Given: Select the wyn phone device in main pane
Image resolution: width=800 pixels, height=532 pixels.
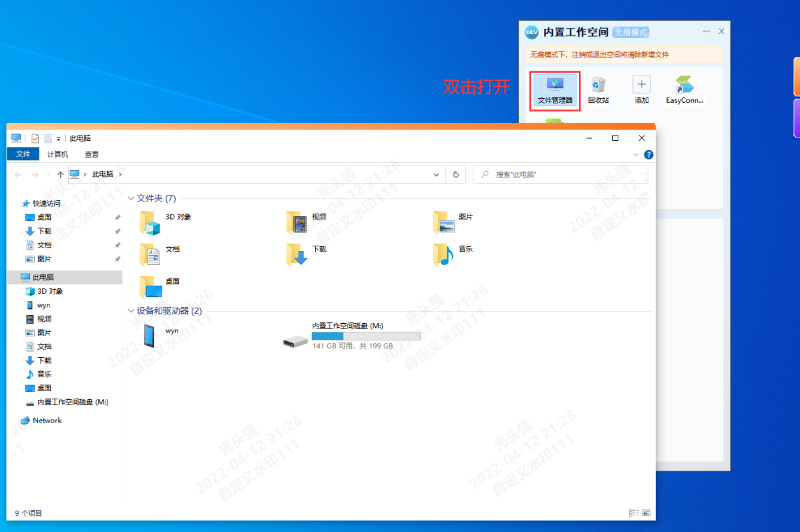Looking at the screenshot, I should coord(149,336).
